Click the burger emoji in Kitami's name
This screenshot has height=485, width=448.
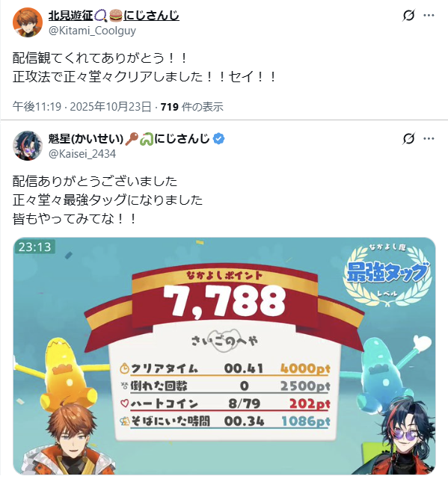tap(116, 15)
